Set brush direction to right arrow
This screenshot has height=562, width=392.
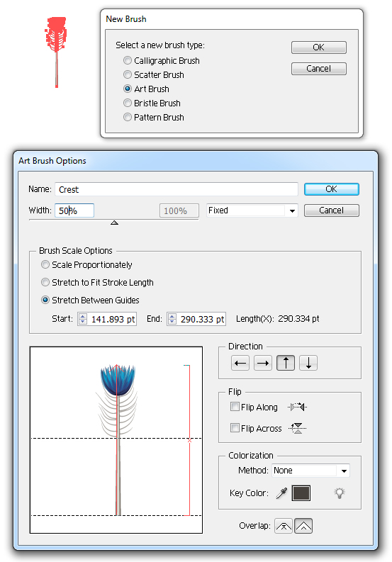[263, 363]
